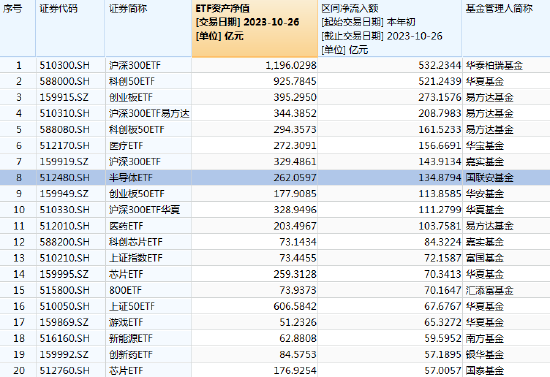
Task: Select name 上证50ETF
Action: click(132, 306)
